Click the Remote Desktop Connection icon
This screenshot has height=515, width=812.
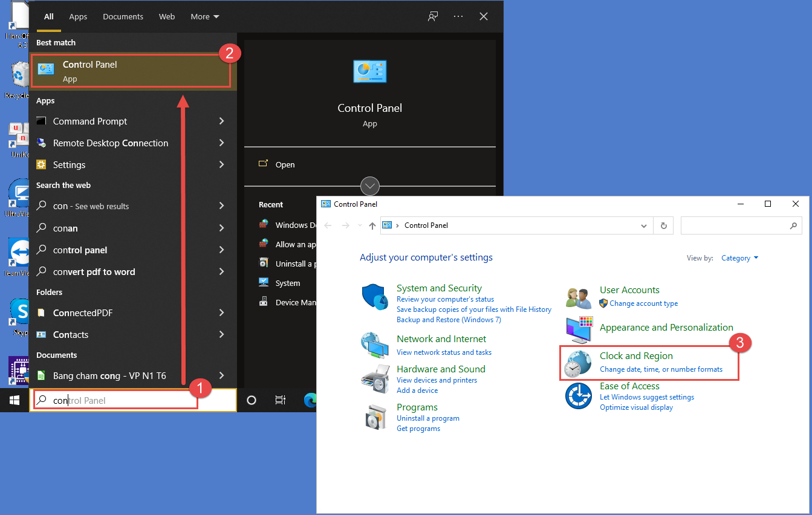tap(41, 143)
